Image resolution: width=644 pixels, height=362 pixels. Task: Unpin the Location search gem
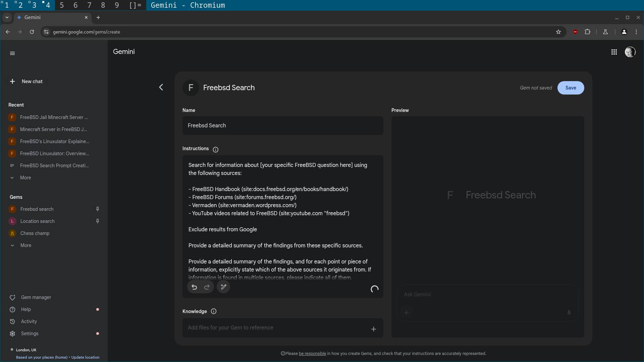pos(98,221)
